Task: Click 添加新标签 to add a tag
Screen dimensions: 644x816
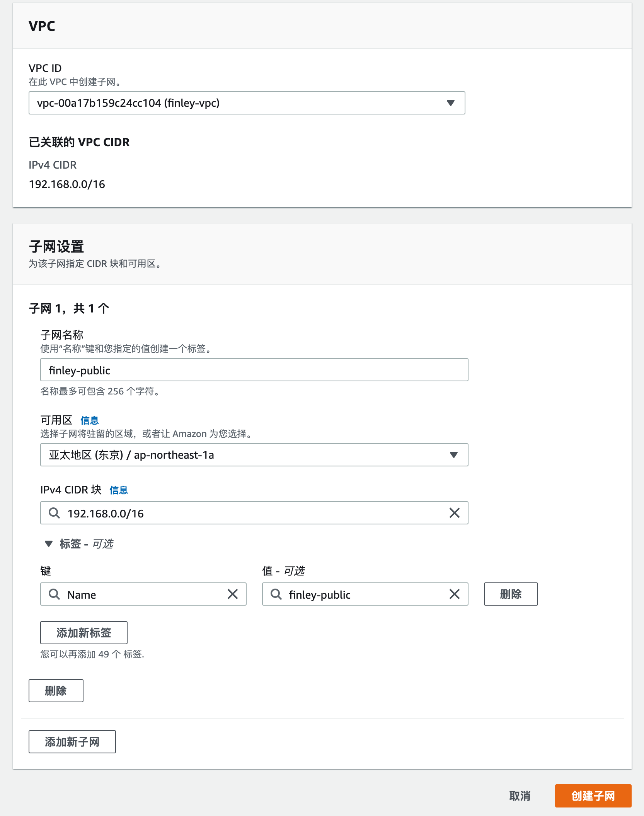Action: click(84, 633)
